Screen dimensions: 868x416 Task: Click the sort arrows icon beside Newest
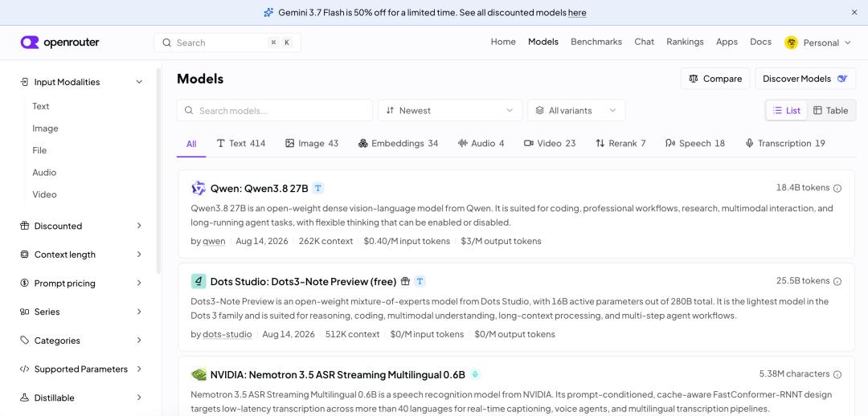click(390, 110)
